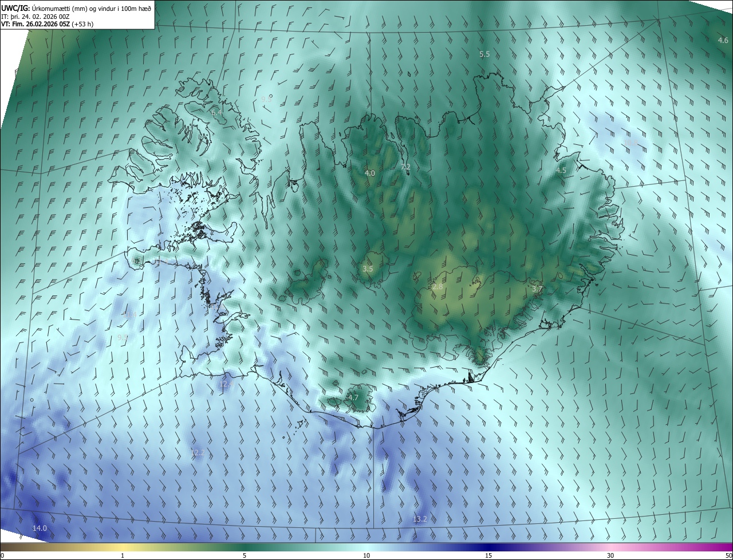The width and height of the screenshot is (733, 560).
Task: Click the title 'Úrkomumætti (mm) og vindur í 100m hæð'
Action: click(x=92, y=7)
